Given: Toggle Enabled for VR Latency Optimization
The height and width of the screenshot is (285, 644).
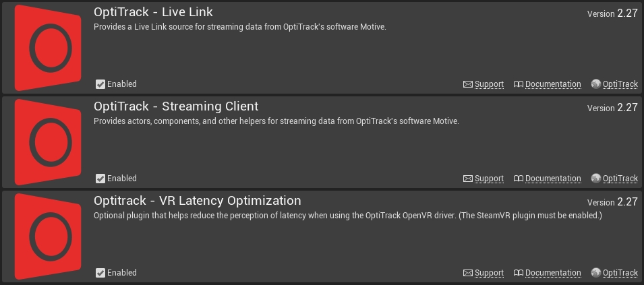Looking at the screenshot, I should (x=100, y=273).
